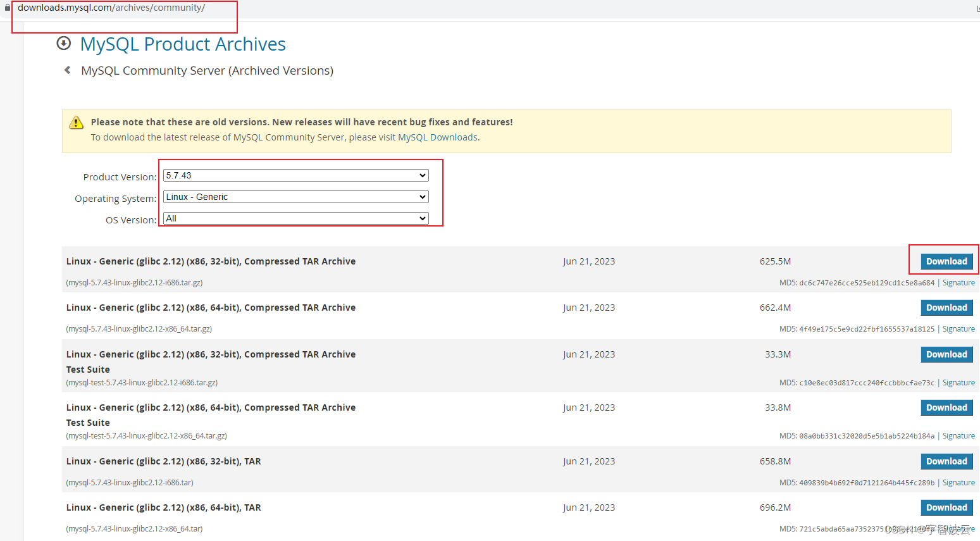
Task: Click the 662.4M file size
Action: click(x=775, y=308)
